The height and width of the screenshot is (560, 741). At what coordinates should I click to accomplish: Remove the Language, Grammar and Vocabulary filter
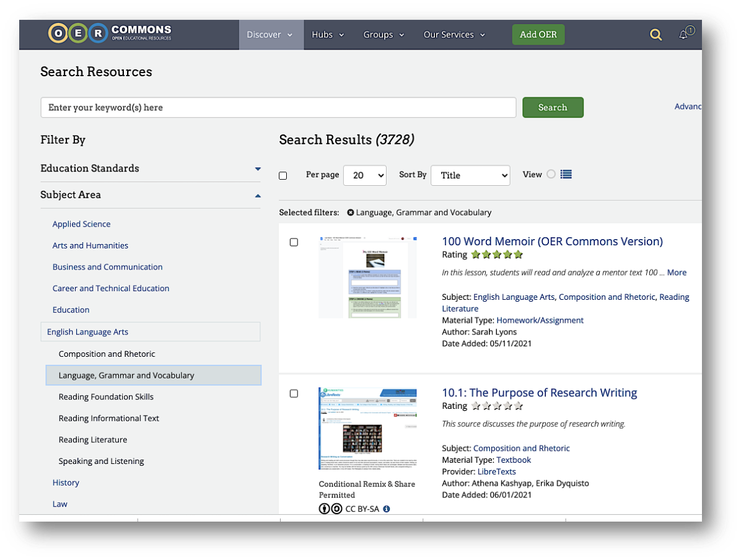pos(351,212)
